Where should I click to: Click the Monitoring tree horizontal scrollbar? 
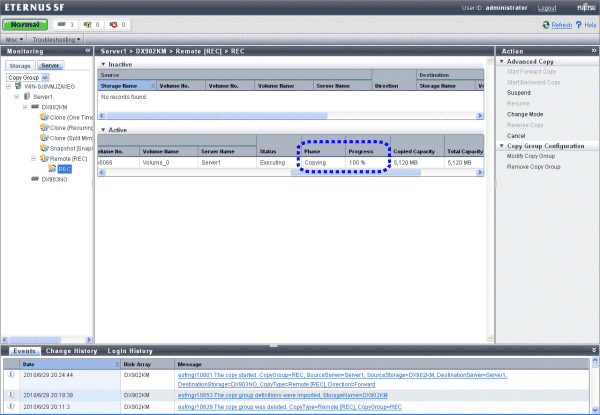click(x=35, y=340)
